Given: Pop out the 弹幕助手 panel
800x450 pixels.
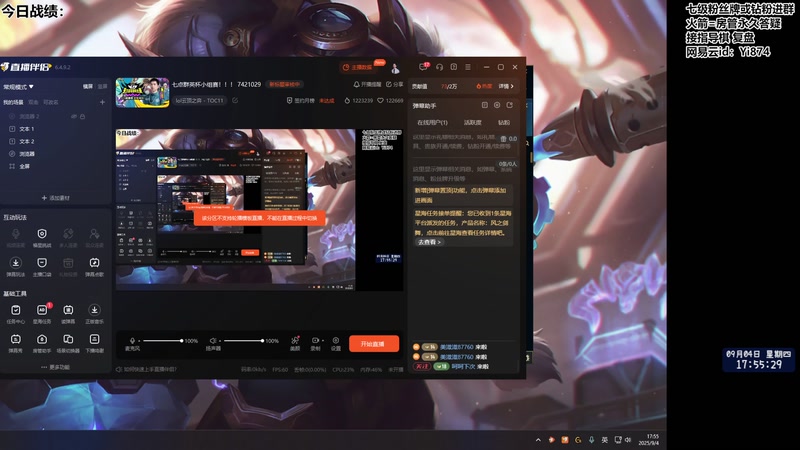Looking at the screenshot, I should (x=509, y=105).
